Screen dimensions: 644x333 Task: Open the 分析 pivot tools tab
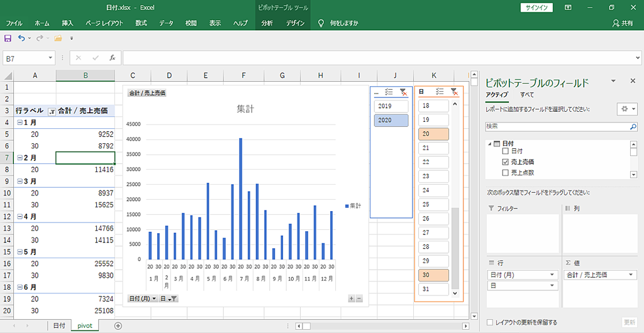coord(267,23)
